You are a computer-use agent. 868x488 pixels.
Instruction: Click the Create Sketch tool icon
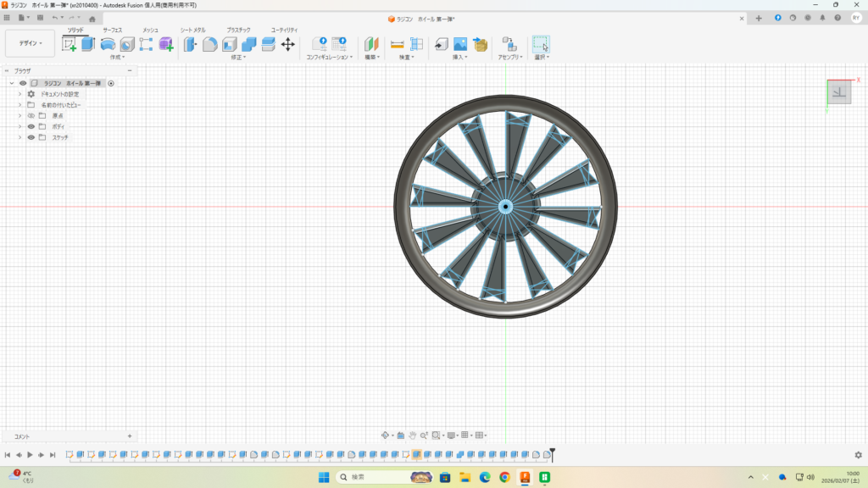[x=70, y=44]
